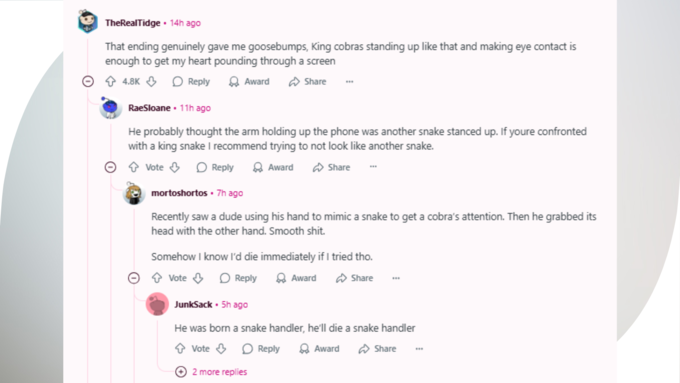Open JunkSack username link
Image resolution: width=680 pixels, height=383 pixels.
click(x=193, y=304)
